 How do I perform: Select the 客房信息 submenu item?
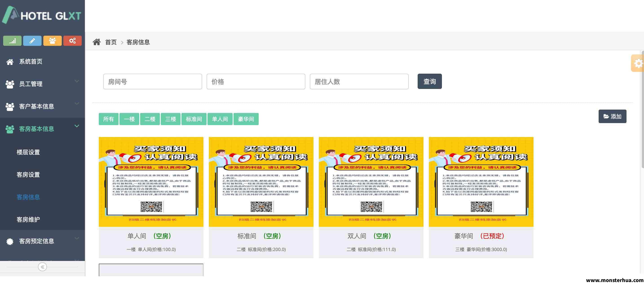[x=28, y=197]
